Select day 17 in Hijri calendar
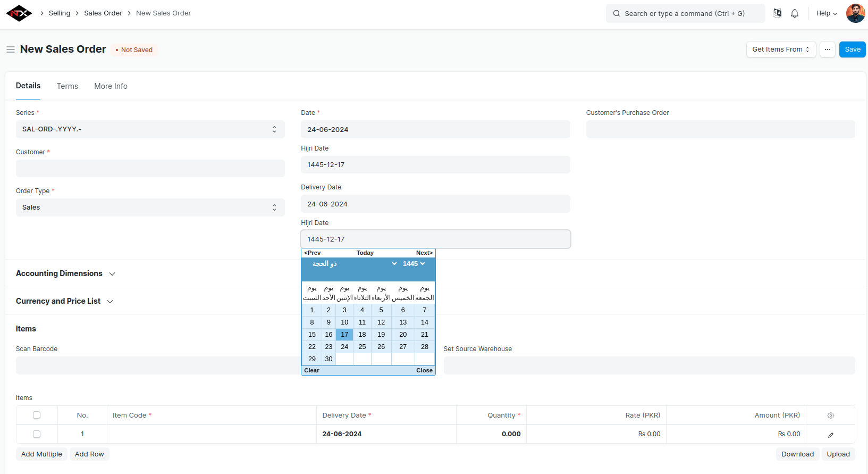Screen dimensions: 868x474 click(344, 335)
